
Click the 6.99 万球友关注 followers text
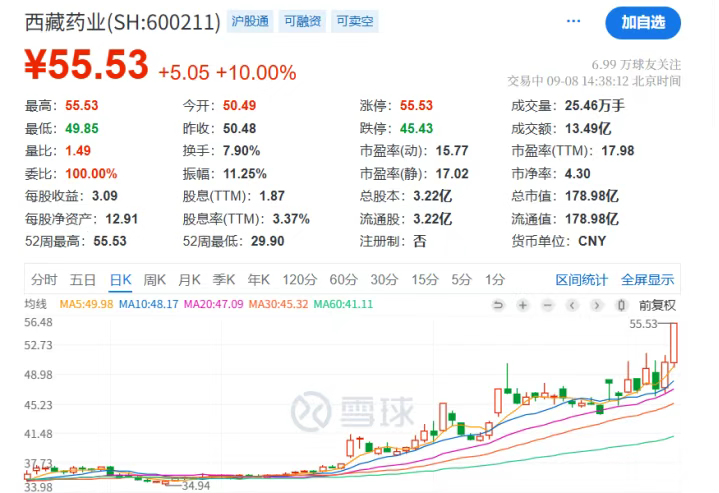click(x=636, y=65)
